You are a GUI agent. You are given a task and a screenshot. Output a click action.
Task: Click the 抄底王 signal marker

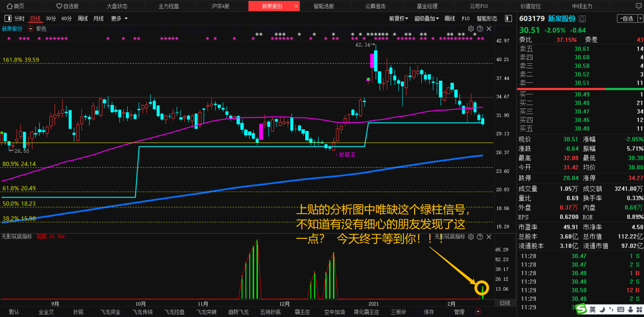click(347, 155)
